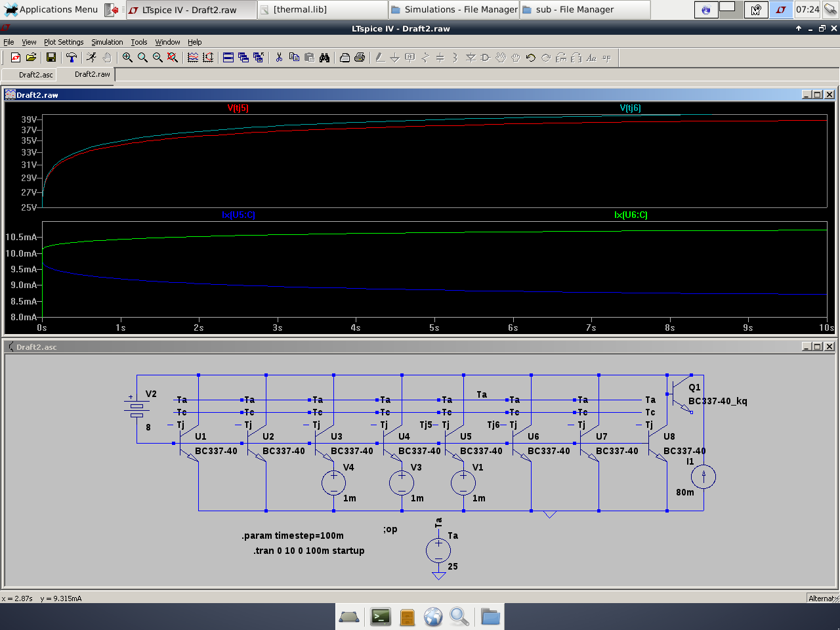This screenshot has width=840, height=630.
Task: Tile the windows with the Tile icon
Action: pyautogui.click(x=228, y=58)
